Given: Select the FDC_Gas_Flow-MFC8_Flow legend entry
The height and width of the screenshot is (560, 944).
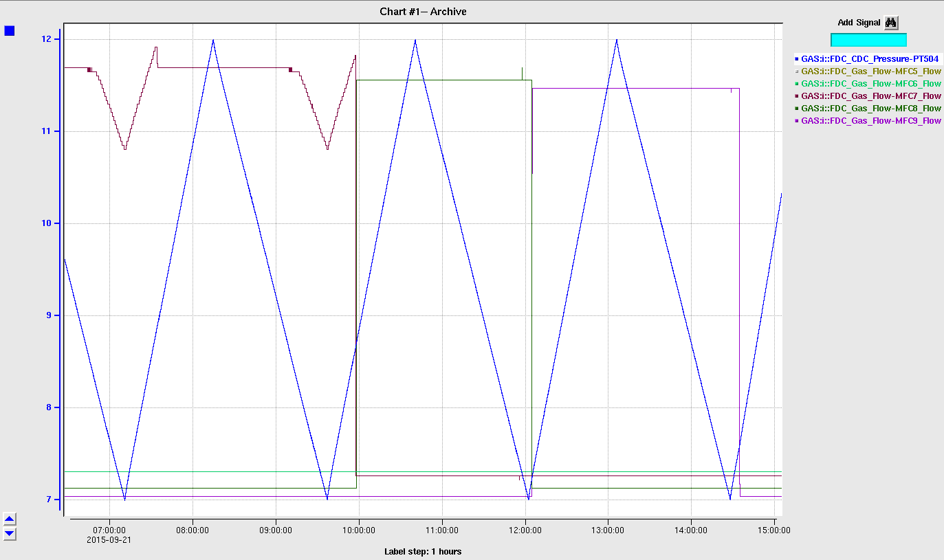Looking at the screenshot, I should (868, 109).
